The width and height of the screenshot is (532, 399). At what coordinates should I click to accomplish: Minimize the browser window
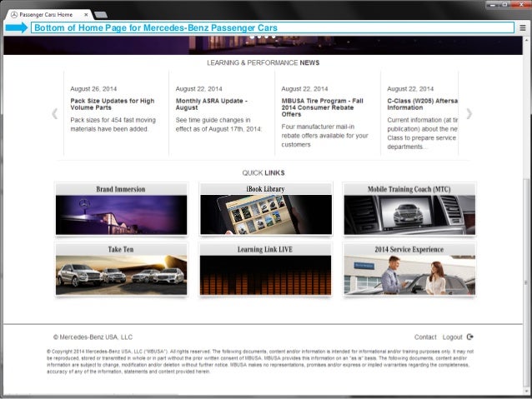[493, 4]
